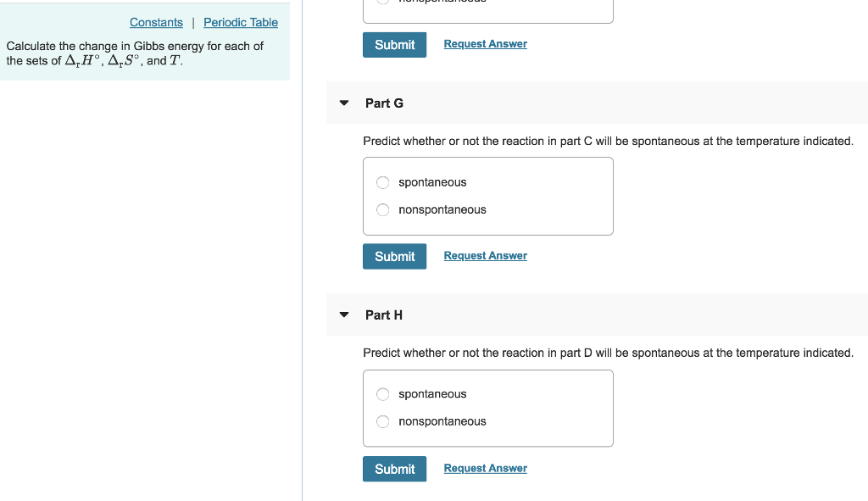Select spontaneous for Part G

click(x=382, y=181)
